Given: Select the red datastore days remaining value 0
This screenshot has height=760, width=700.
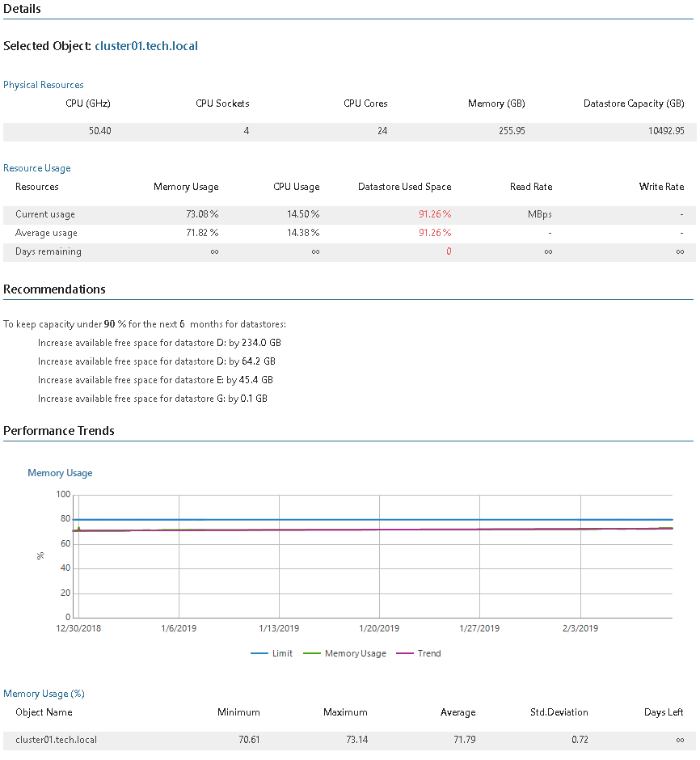Looking at the screenshot, I should point(449,251).
